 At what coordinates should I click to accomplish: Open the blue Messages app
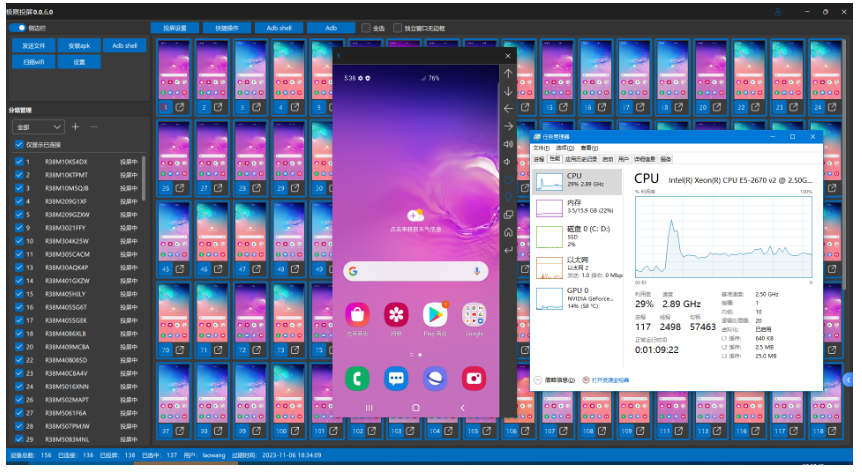click(x=396, y=379)
